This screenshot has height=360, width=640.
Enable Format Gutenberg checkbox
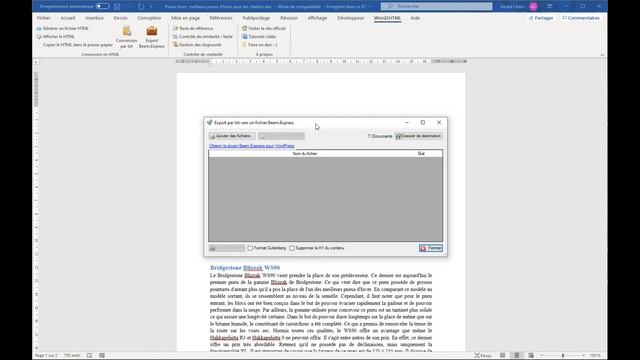pos(250,248)
